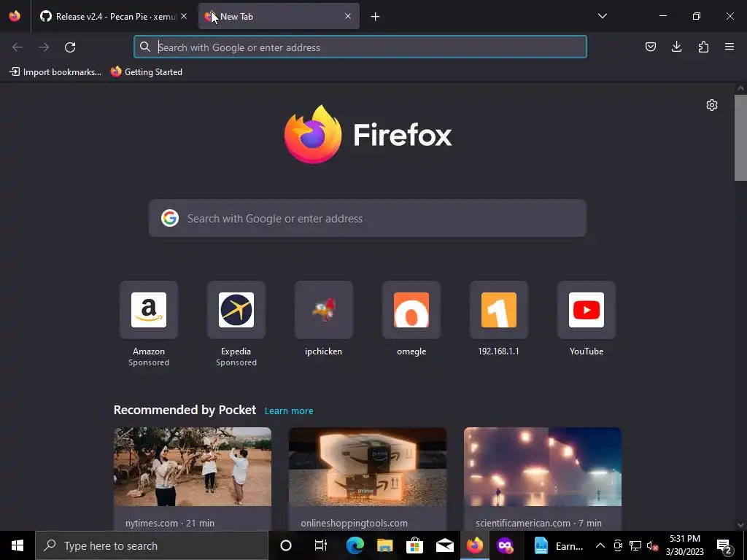Expand the list all tabs chevron
The height and width of the screenshot is (560, 747).
click(602, 16)
